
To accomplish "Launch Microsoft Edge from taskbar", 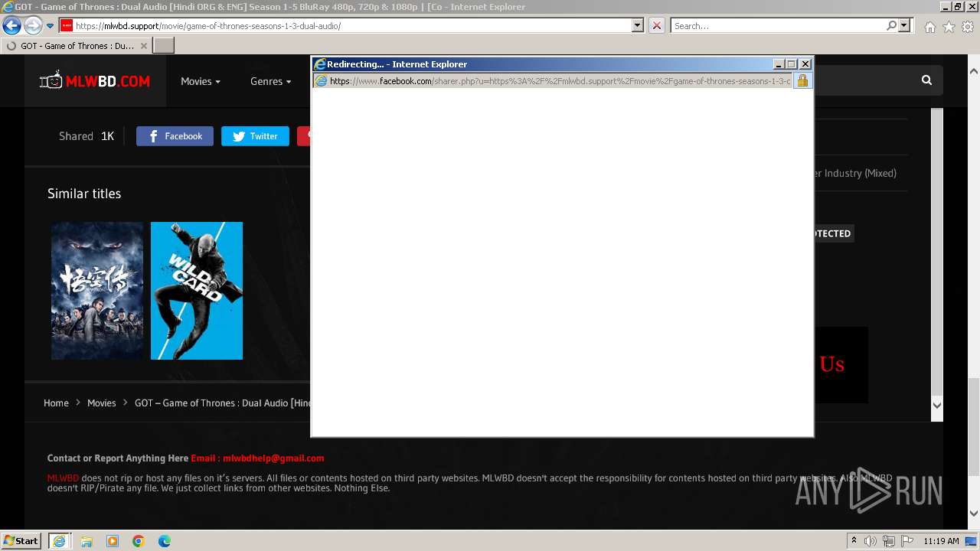I will pyautogui.click(x=165, y=541).
